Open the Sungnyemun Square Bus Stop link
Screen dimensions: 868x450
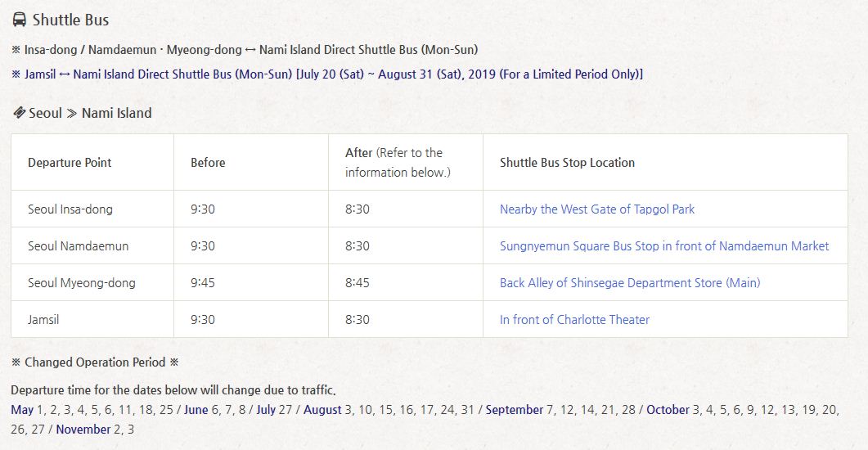tap(663, 246)
